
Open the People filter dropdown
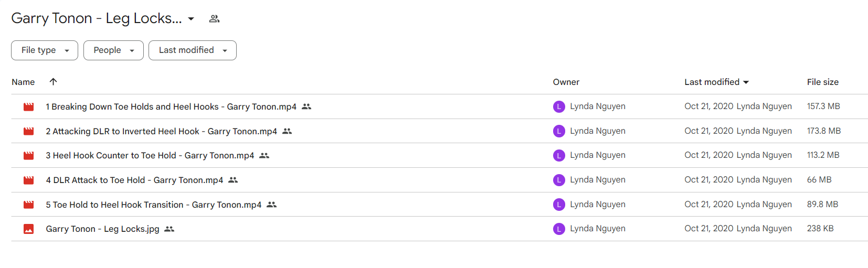click(113, 50)
